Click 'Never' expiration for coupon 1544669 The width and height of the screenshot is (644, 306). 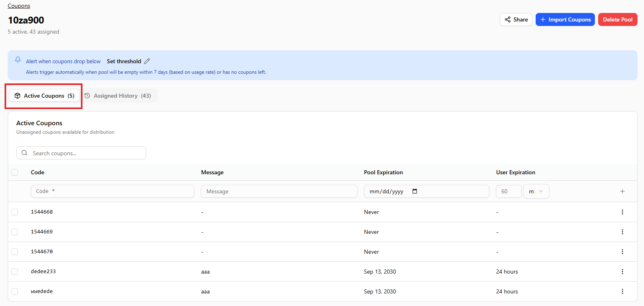coord(371,232)
